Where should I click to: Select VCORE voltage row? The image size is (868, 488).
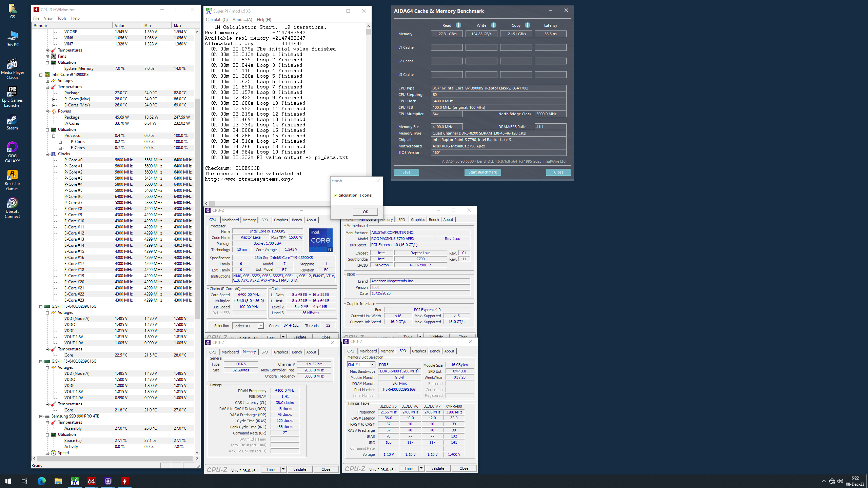click(113, 32)
